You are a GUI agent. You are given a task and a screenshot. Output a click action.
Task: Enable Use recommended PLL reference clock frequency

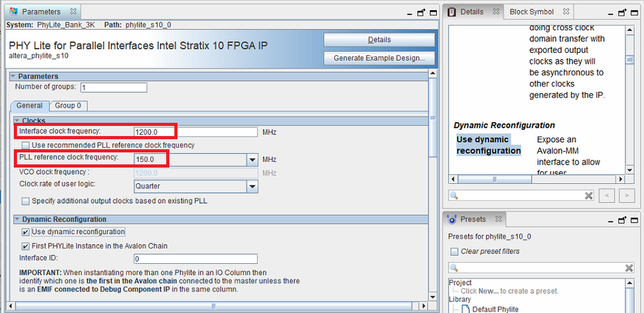pyautogui.click(x=26, y=145)
